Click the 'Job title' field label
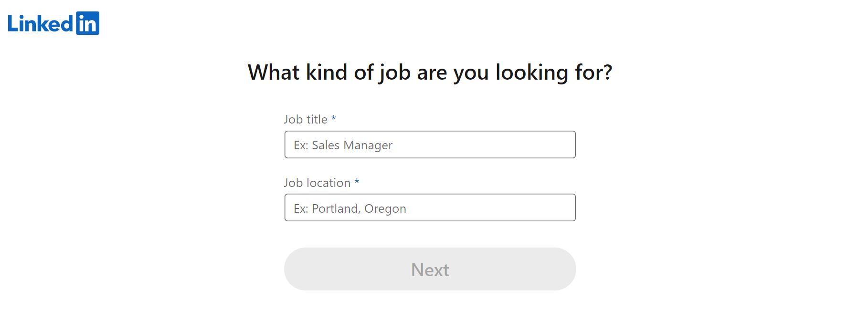The width and height of the screenshot is (868, 331). 306,120
